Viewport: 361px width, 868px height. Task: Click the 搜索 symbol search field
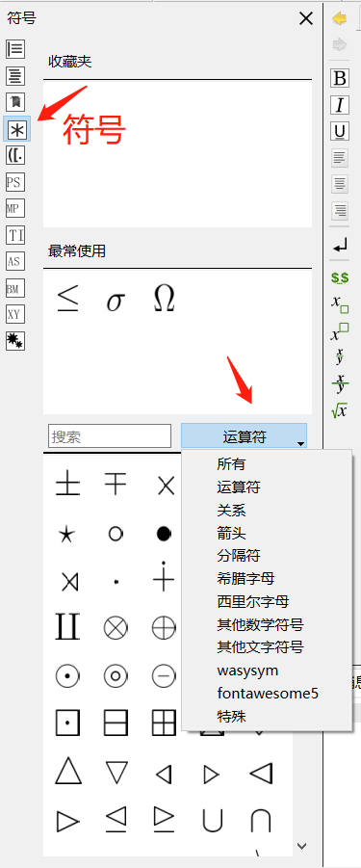(x=110, y=436)
